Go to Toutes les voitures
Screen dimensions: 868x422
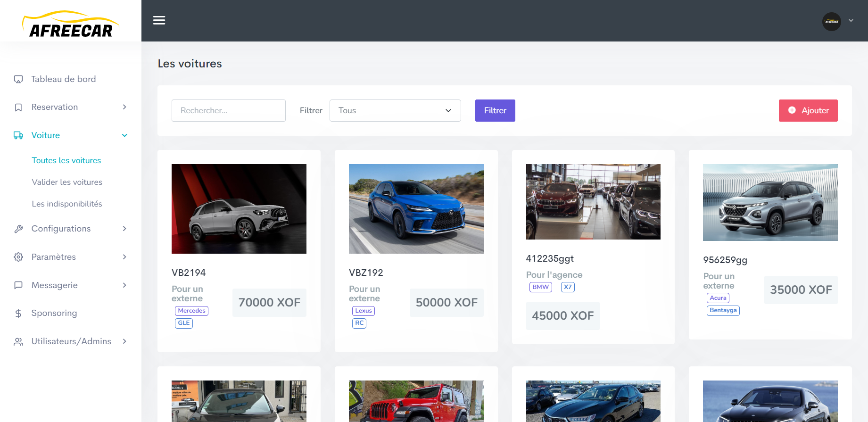click(66, 160)
